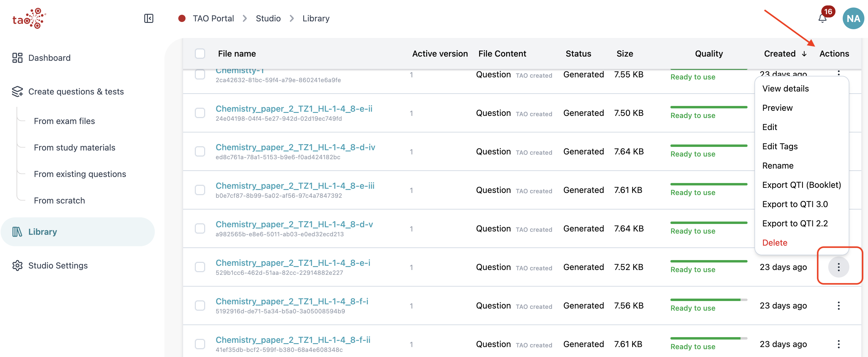The image size is (868, 357).
Task: Click the Studio Settings gear icon
Action: (x=17, y=265)
